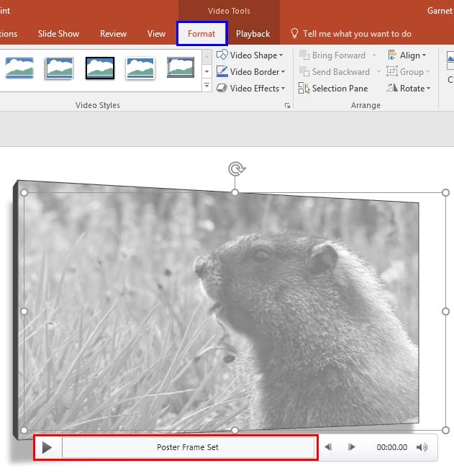Switch to the Playback tab
Viewport: 454px width, 476px height.
(x=253, y=34)
